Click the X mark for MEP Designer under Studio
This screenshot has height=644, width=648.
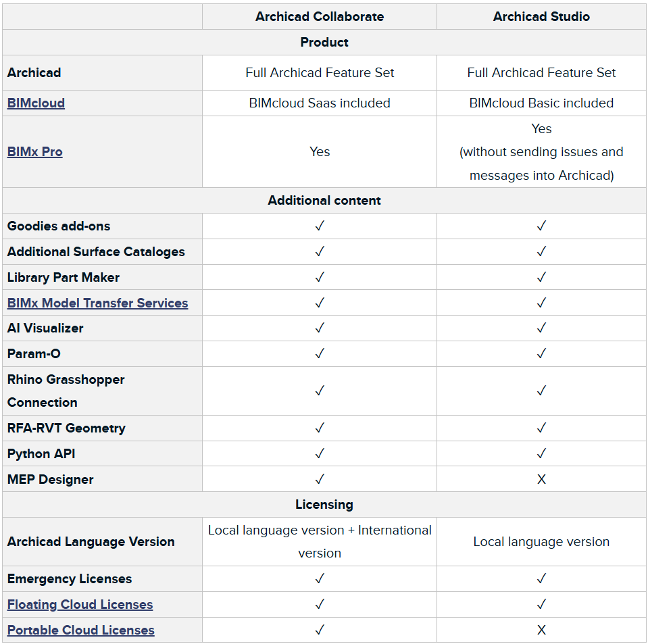click(541, 480)
